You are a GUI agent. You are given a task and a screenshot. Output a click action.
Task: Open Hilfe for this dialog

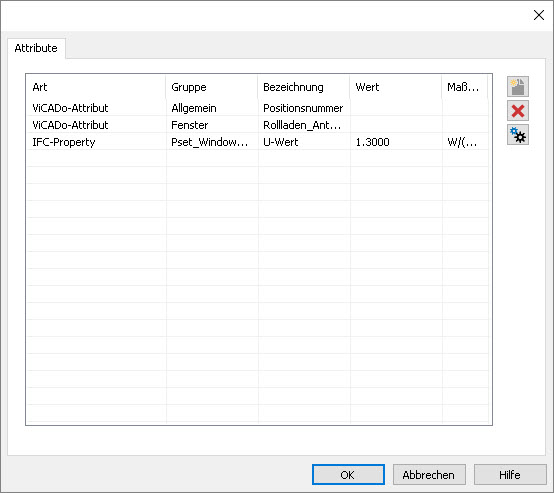coord(510,475)
